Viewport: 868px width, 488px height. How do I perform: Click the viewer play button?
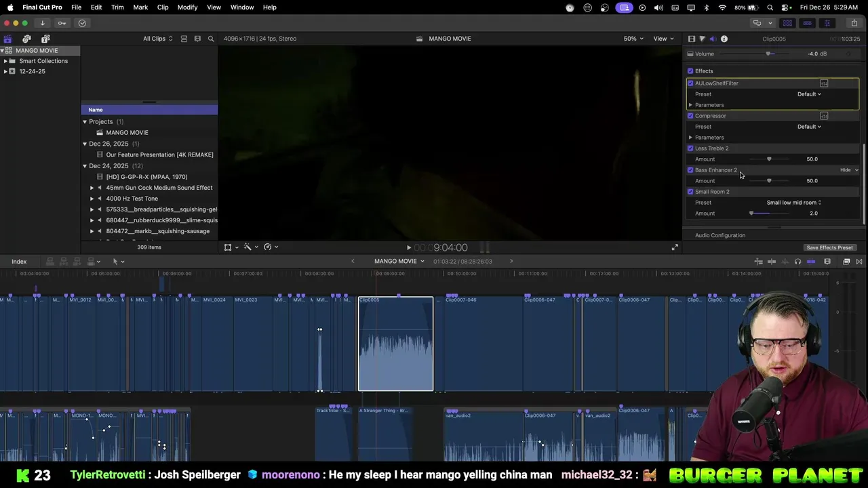pos(408,248)
